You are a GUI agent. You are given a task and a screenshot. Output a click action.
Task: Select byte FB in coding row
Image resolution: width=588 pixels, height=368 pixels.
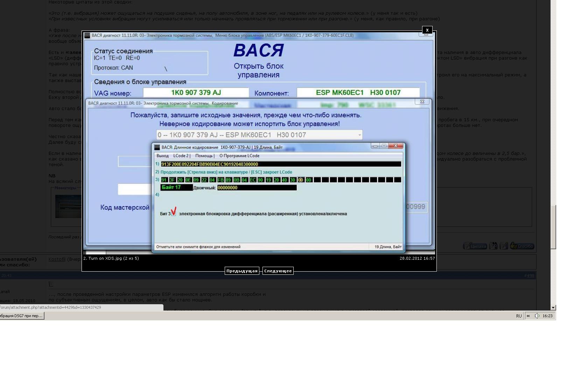click(x=220, y=180)
